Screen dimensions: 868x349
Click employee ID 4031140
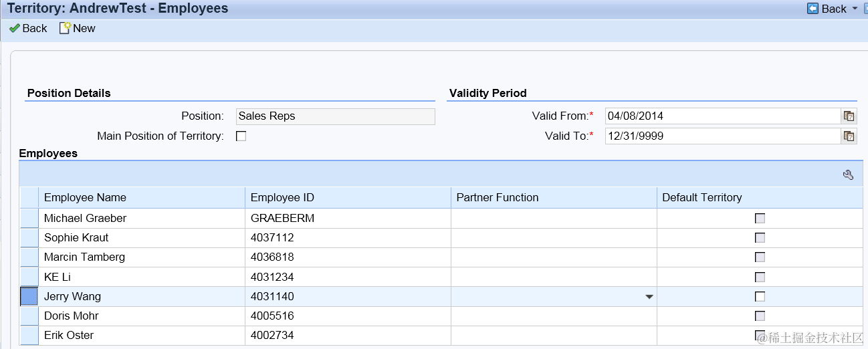(272, 296)
